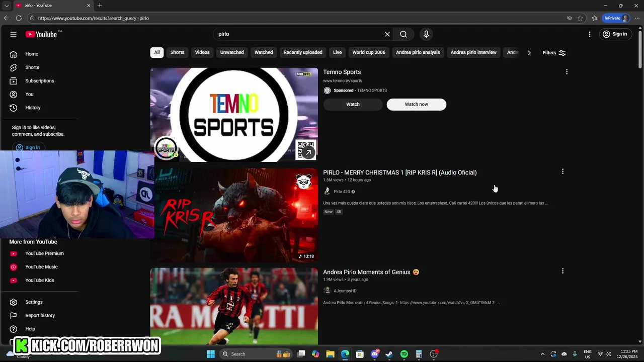
Task: Select the Videos filter chip
Action: [x=202, y=52]
